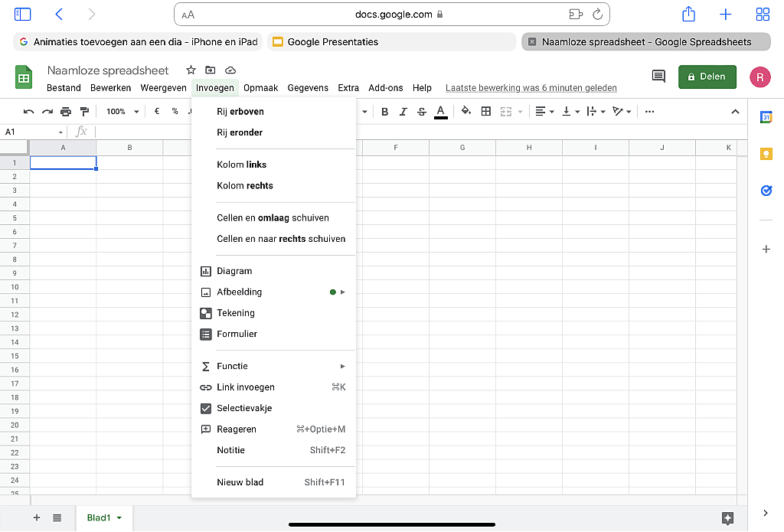784x532 pixels.
Task: Click the merge cells icon
Action: point(506,112)
